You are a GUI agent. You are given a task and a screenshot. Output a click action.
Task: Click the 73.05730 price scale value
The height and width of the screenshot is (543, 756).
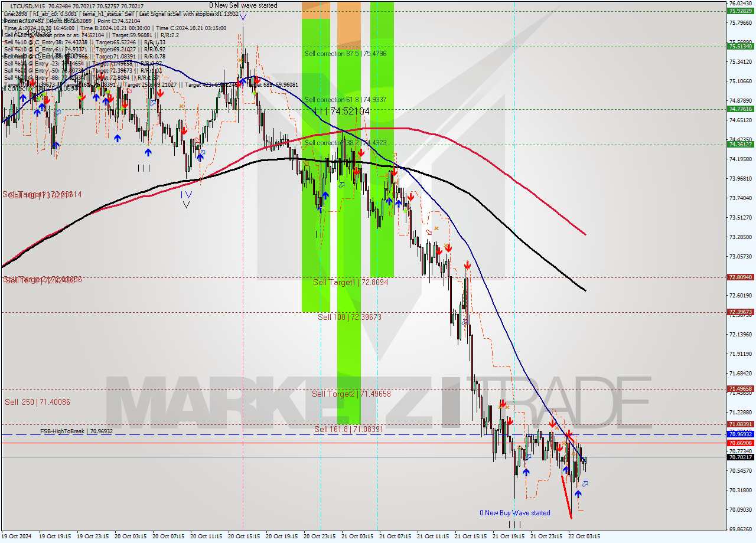pos(741,257)
